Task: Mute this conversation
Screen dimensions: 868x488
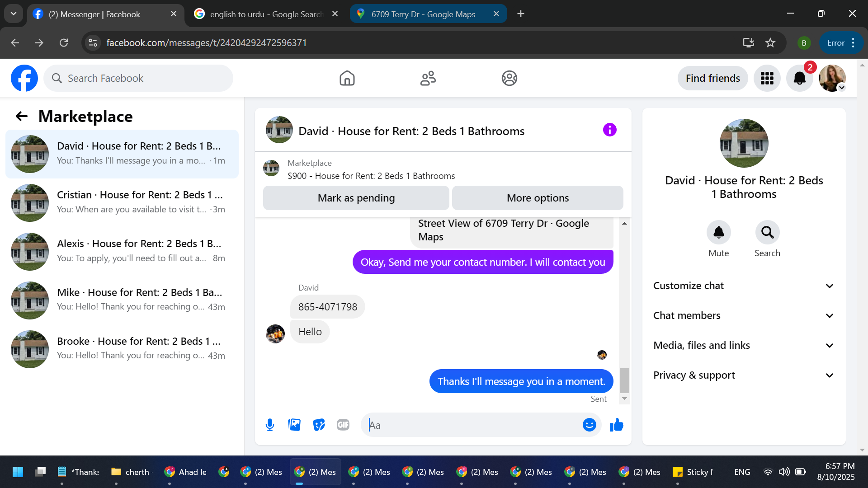Action: pyautogui.click(x=718, y=233)
